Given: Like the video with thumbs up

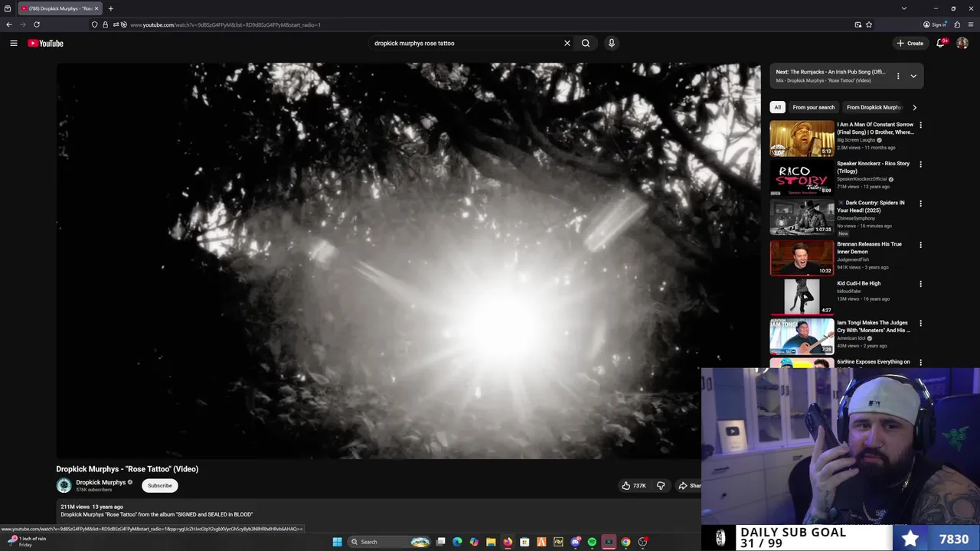Looking at the screenshot, I should (x=634, y=485).
